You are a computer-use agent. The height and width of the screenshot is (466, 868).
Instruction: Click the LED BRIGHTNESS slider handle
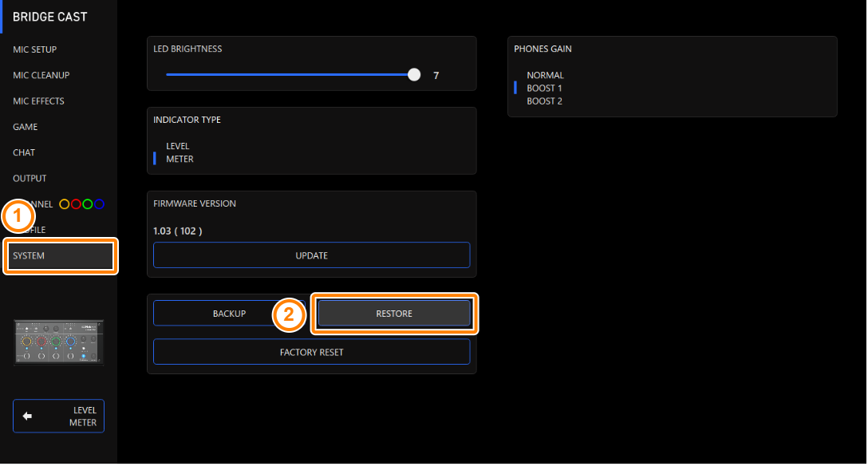coord(413,74)
